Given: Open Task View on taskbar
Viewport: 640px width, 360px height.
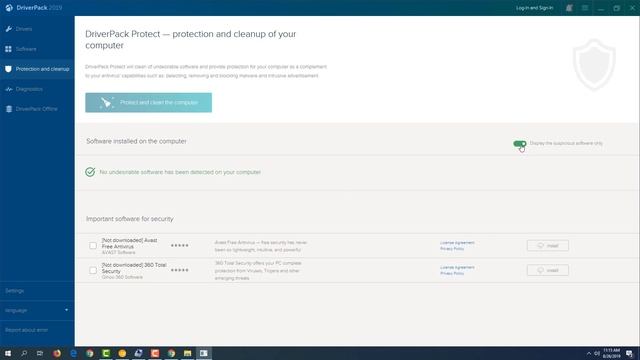Looking at the screenshot, I should 40,353.
